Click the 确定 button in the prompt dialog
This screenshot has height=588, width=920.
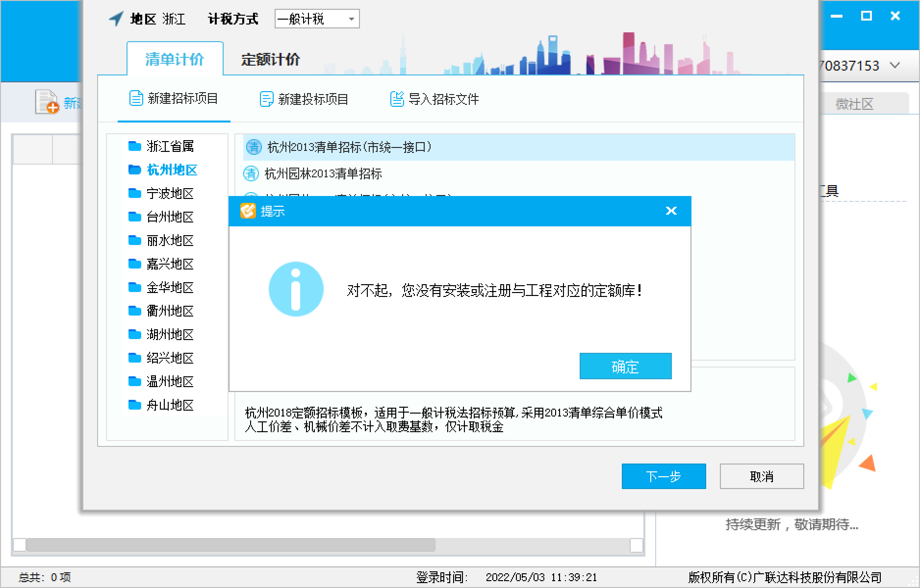625,366
